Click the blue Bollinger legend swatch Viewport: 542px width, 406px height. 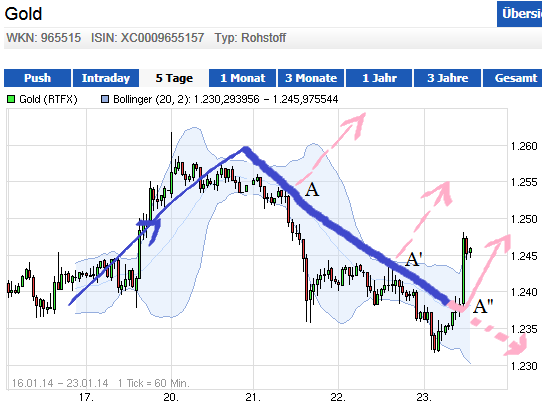click(105, 100)
